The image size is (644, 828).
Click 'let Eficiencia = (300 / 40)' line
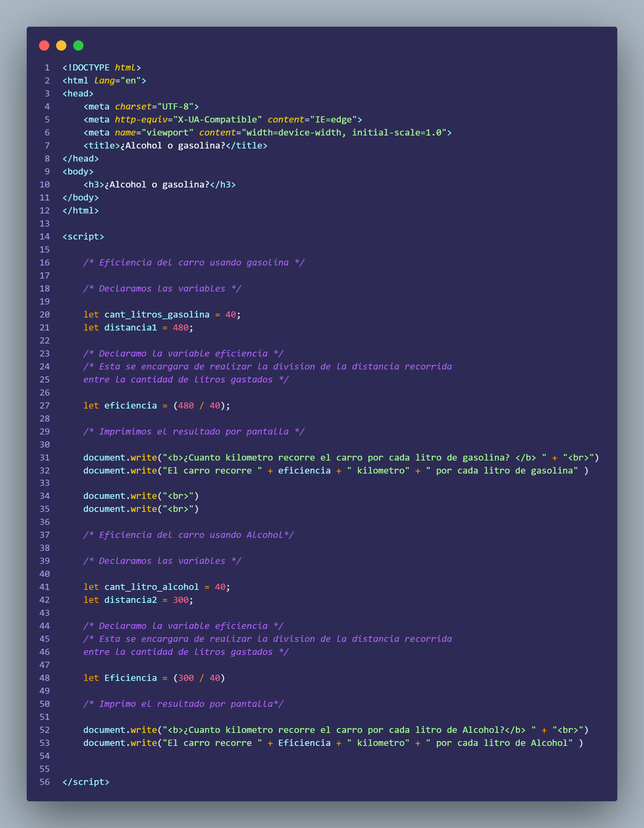coord(154,678)
